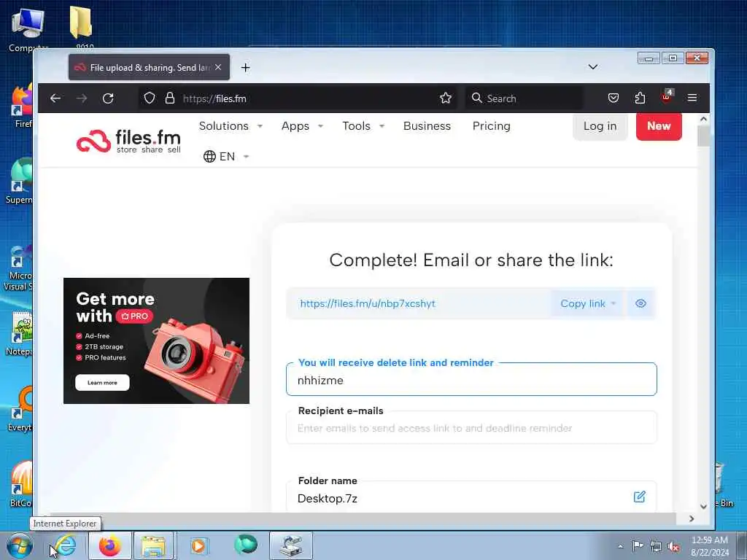747x560 pixels.
Task: Toggle link preview with the eye icon
Action: 640,303
